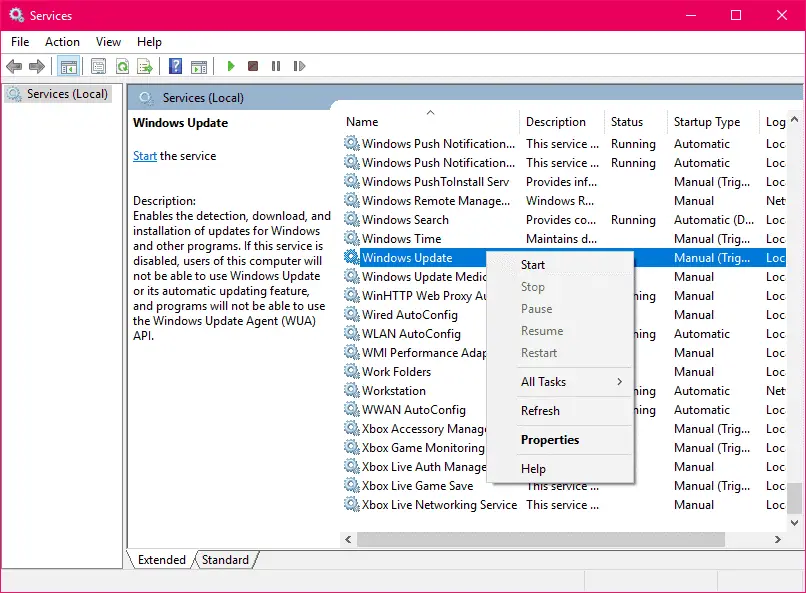Click the green Start Service play icon
This screenshot has width=806, height=593.
tap(231, 66)
